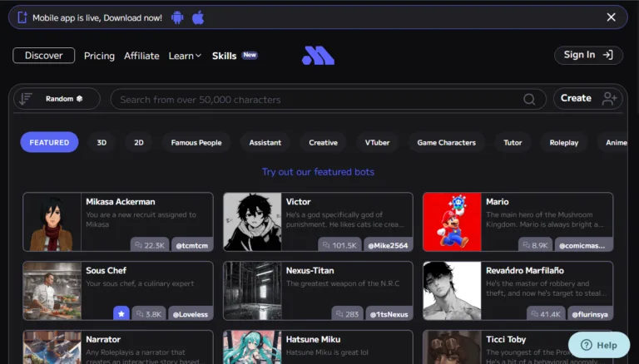Click creator tag @tcmtcm
The height and width of the screenshot is (364, 639).
click(x=192, y=245)
